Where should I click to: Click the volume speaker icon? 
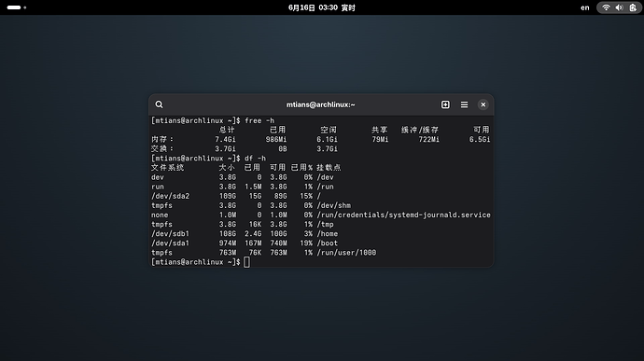[620, 7]
